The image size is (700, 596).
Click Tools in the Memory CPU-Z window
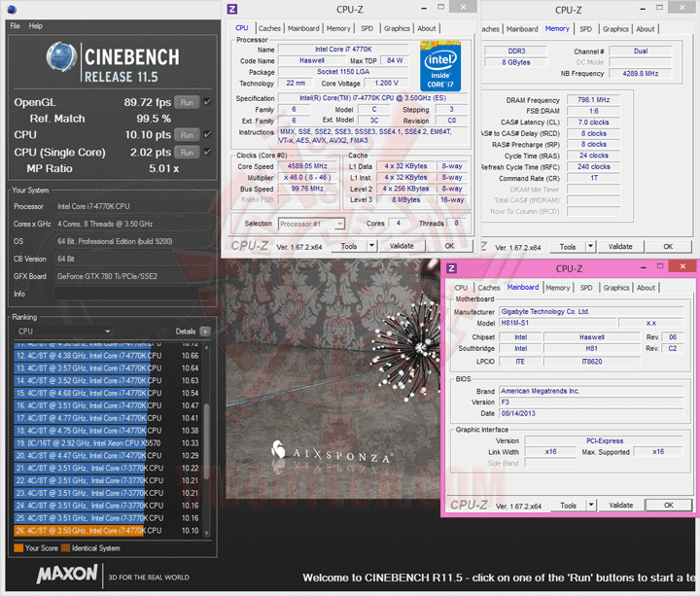coord(568,247)
